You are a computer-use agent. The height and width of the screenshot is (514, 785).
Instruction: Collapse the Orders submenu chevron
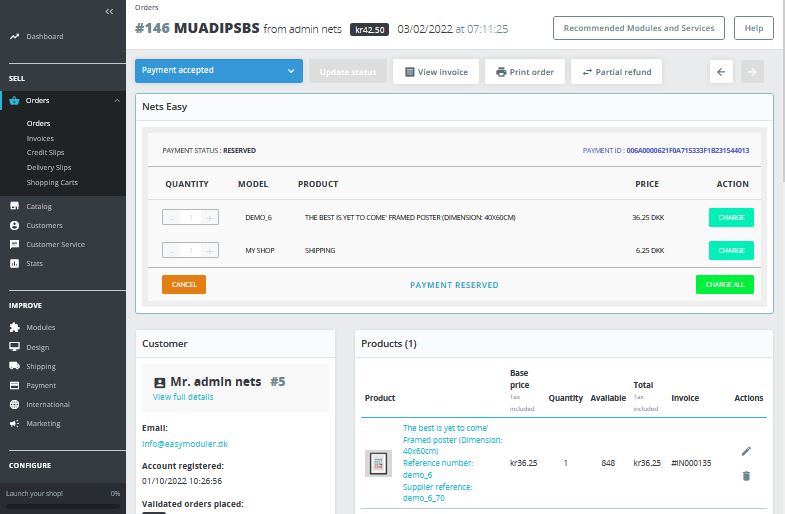[117, 101]
